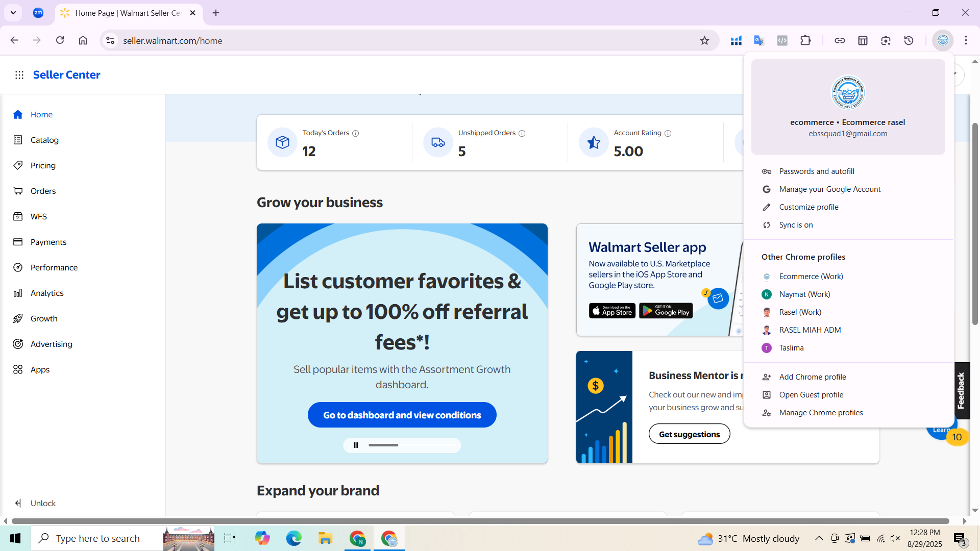Reload the Seller Center page

coord(60,40)
